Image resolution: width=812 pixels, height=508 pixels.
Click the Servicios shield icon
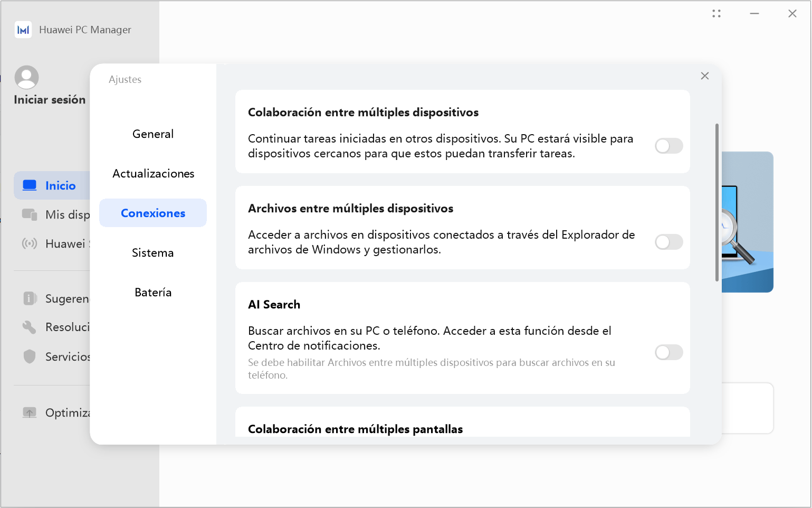30,356
